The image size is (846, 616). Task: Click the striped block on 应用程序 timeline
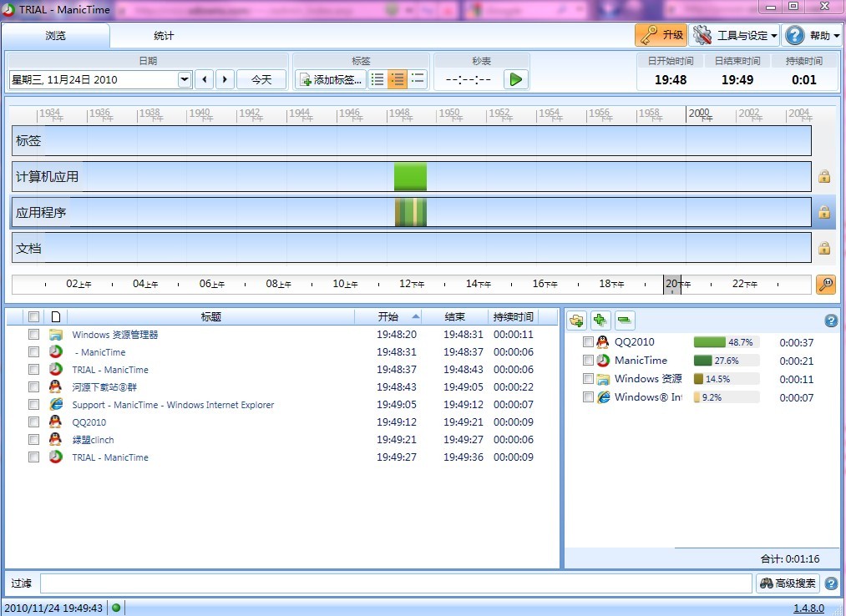point(411,212)
